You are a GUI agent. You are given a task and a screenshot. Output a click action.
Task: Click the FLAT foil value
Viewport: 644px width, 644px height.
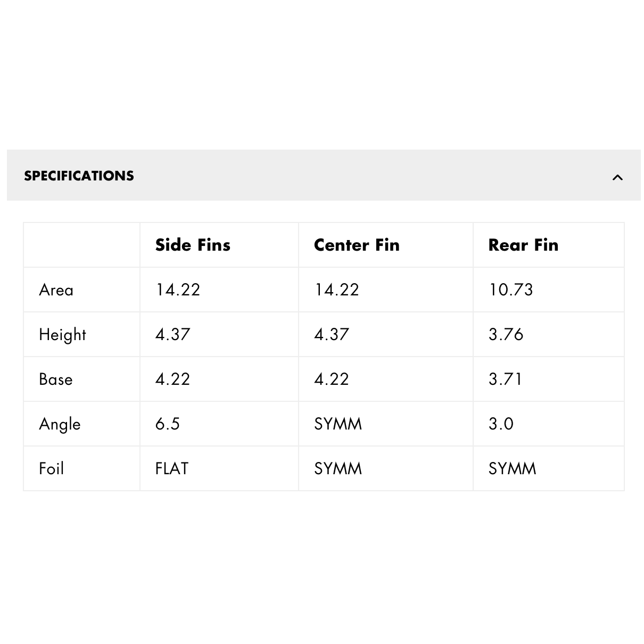point(171,468)
